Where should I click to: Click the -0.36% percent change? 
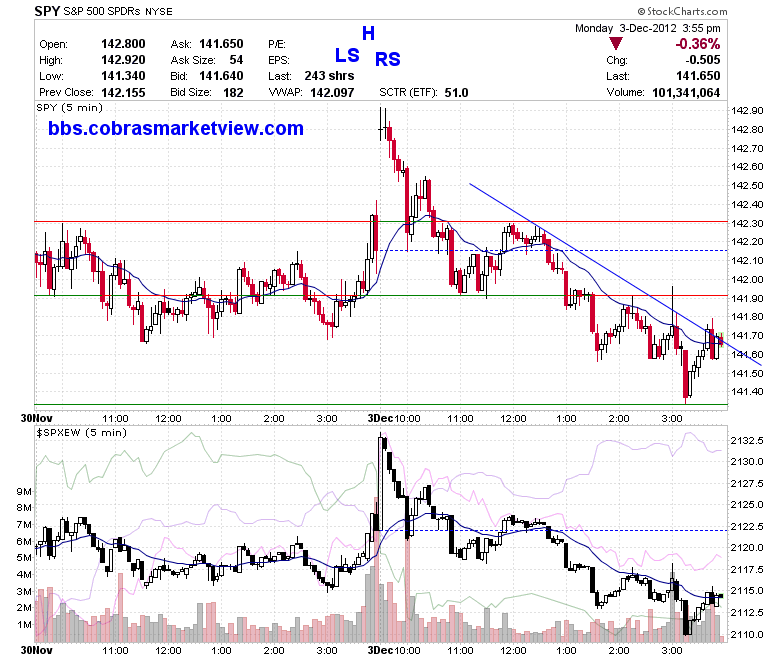(698, 44)
